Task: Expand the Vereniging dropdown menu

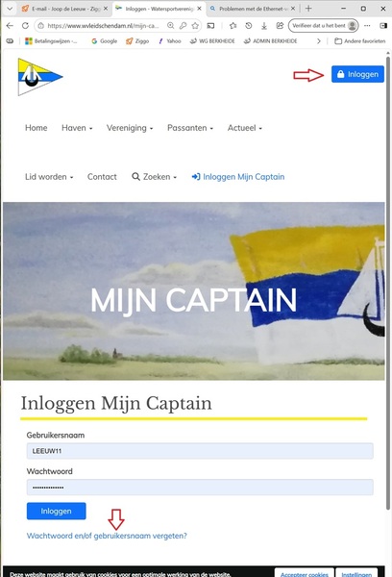Action: click(130, 128)
